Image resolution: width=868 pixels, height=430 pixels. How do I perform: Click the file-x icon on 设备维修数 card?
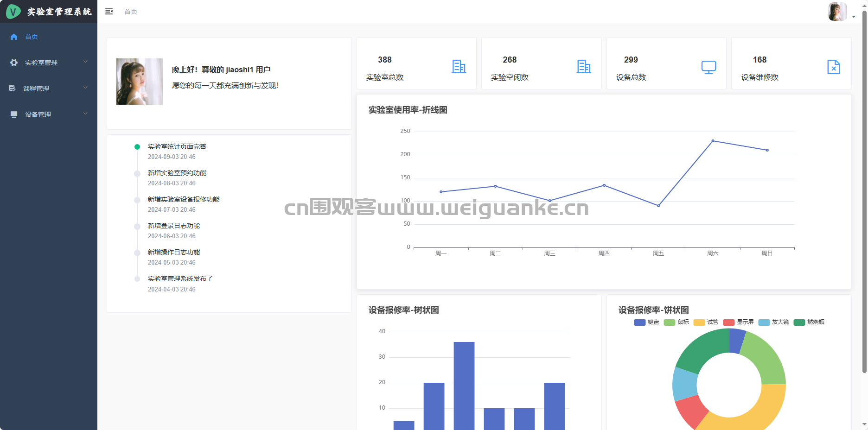[834, 67]
